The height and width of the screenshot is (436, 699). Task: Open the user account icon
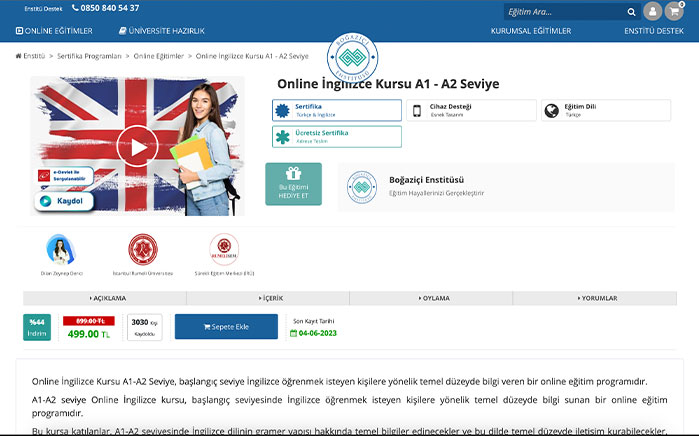pos(653,12)
